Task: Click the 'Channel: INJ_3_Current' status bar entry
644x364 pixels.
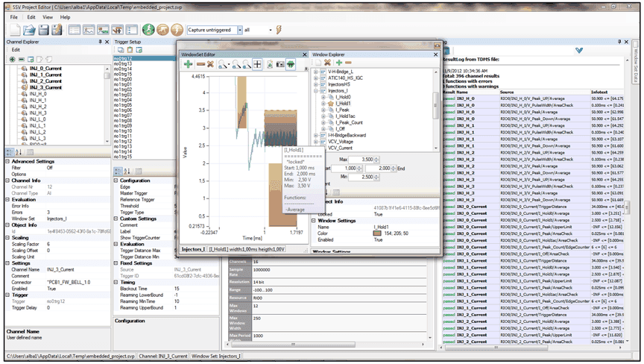Action: [163, 357]
